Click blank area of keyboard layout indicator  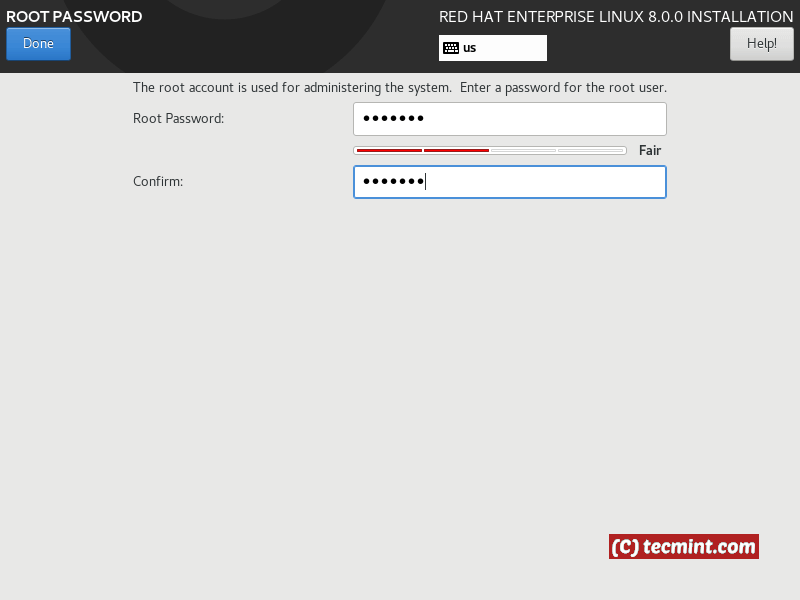pyautogui.click(x=515, y=48)
